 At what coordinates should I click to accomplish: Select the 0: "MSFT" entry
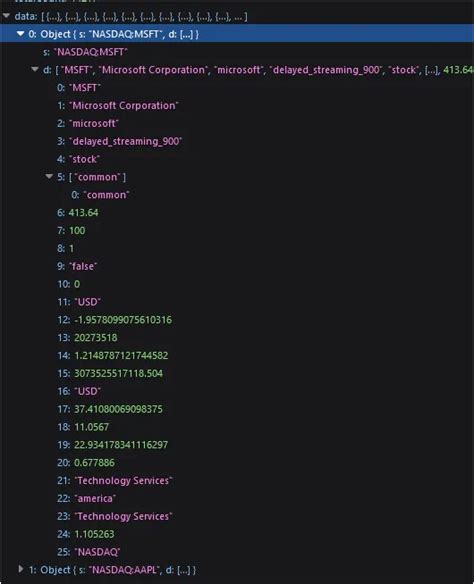[79, 88]
